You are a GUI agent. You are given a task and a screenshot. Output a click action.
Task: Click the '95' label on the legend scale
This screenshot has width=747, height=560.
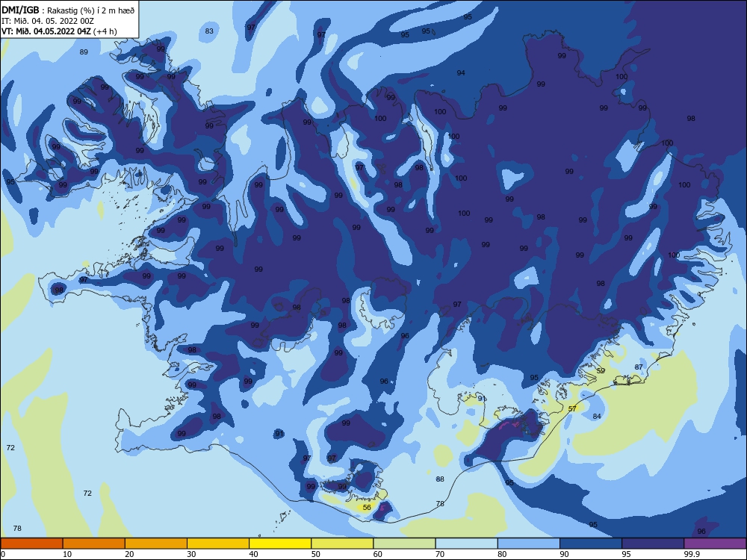627,554
